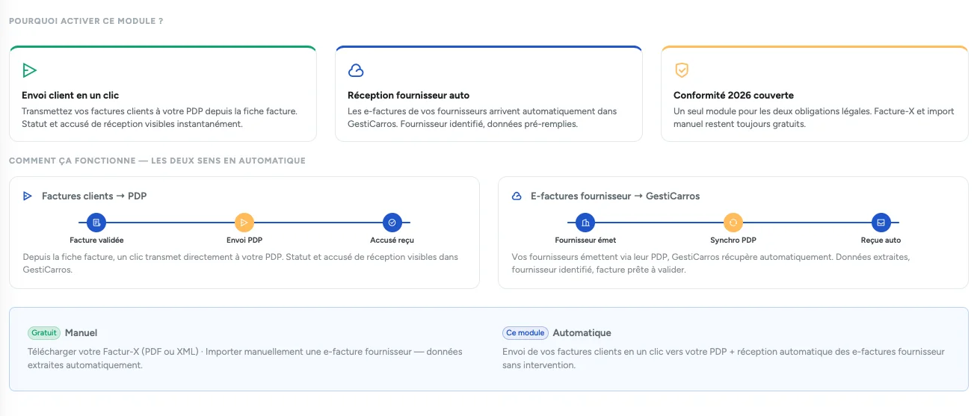
Task: Click the 'Reçue auto' step label
Action: coord(881,240)
